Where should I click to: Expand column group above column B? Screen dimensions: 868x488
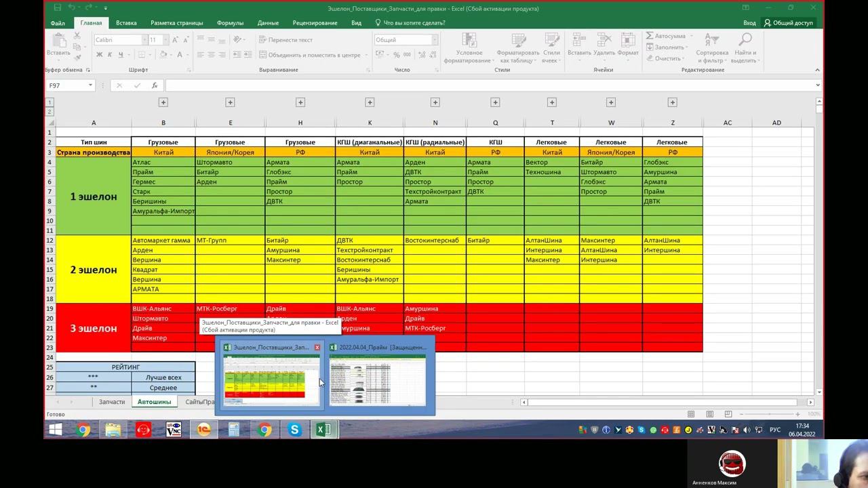(163, 102)
